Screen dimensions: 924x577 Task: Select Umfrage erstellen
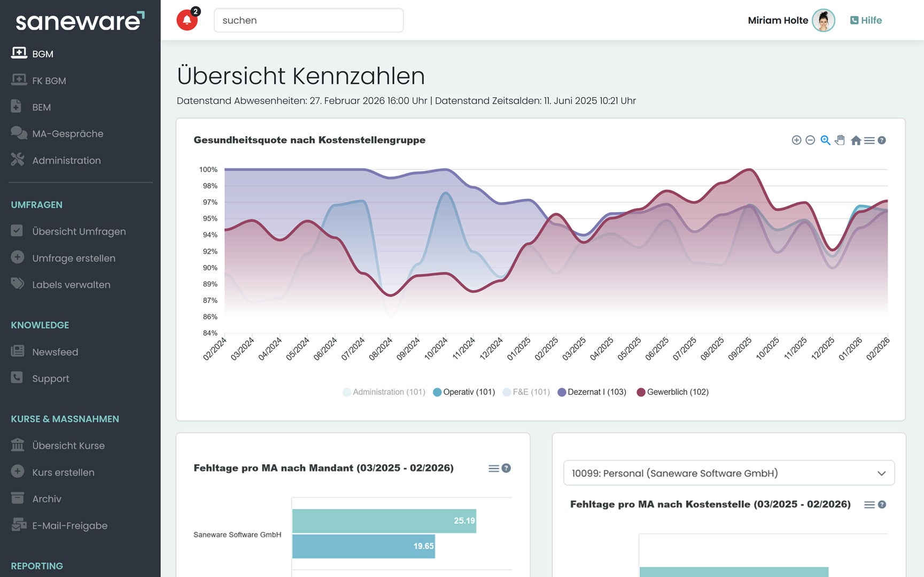(74, 258)
